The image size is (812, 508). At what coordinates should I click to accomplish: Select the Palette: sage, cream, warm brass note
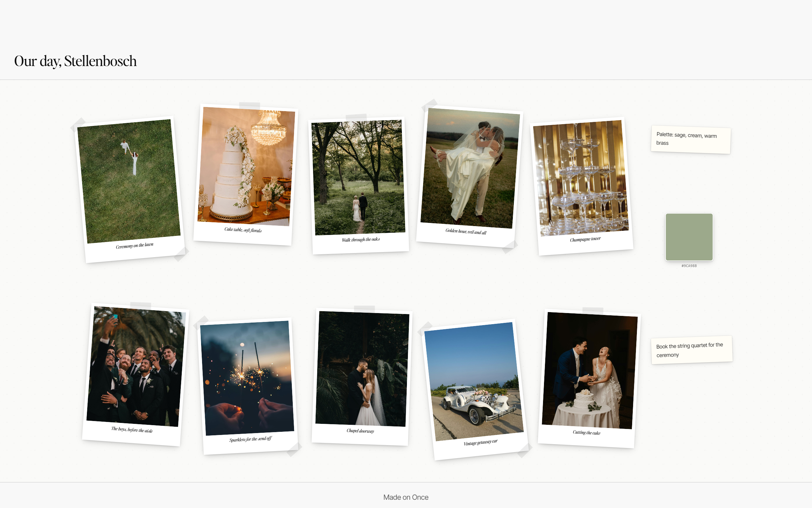click(x=691, y=139)
